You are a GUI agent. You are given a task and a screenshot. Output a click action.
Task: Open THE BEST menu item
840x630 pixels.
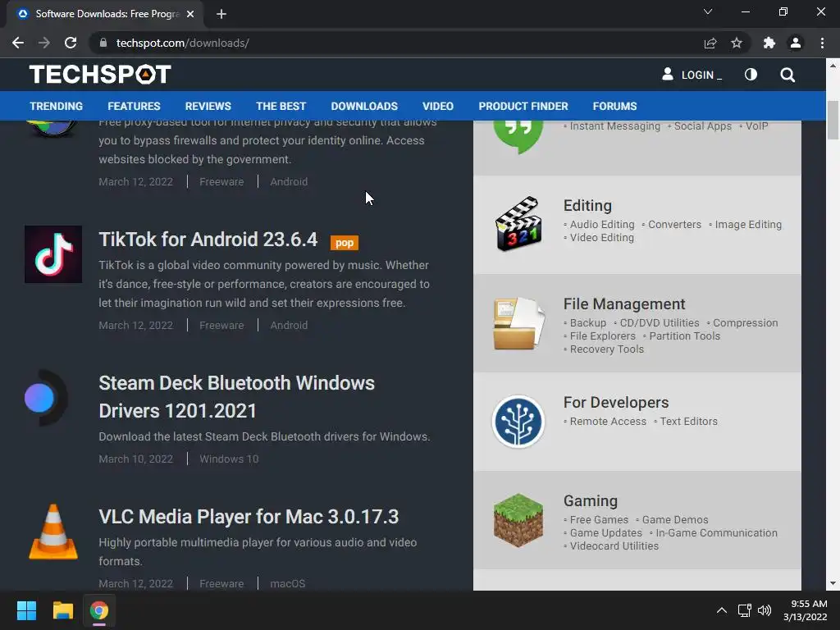pyautogui.click(x=281, y=106)
